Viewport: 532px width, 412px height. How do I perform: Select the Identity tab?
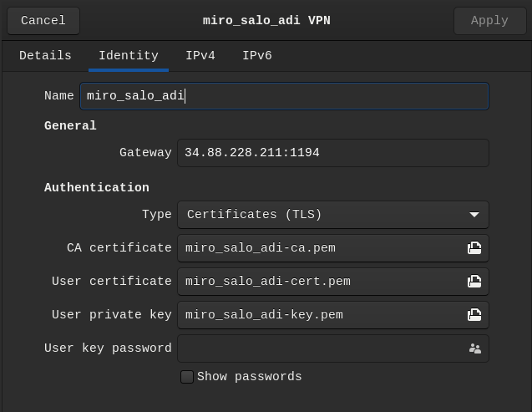click(129, 56)
